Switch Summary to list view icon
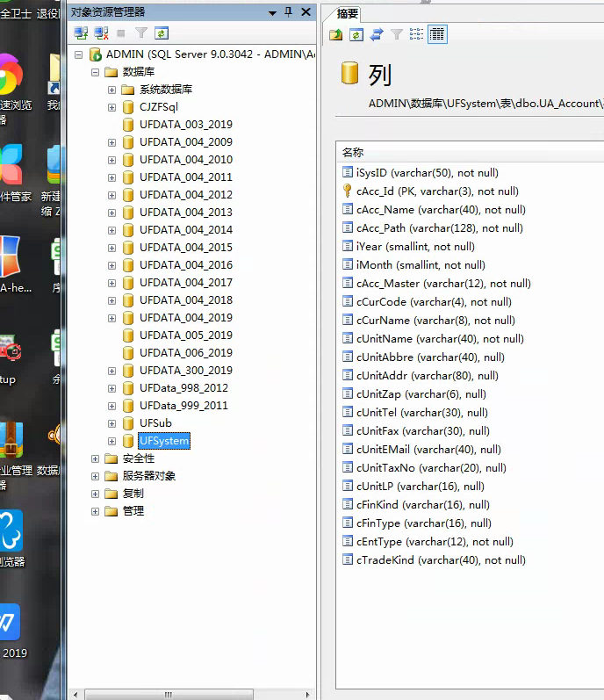The width and height of the screenshot is (604, 700). [x=417, y=34]
